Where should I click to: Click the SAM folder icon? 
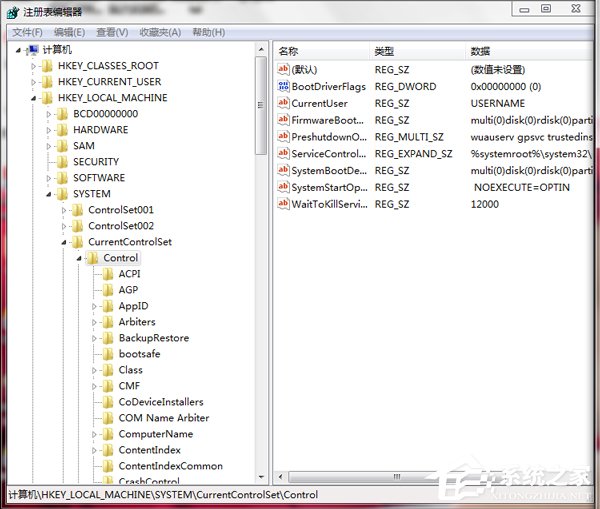(62, 146)
